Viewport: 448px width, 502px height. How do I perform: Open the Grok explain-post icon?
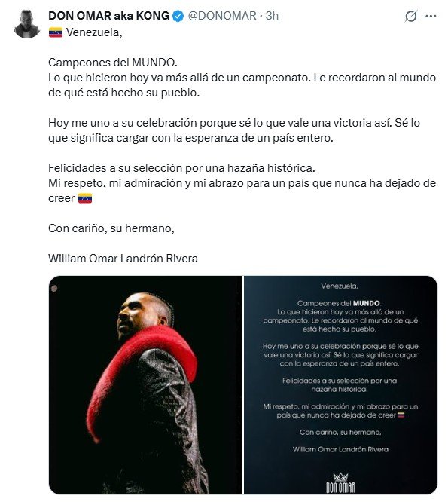(x=410, y=16)
